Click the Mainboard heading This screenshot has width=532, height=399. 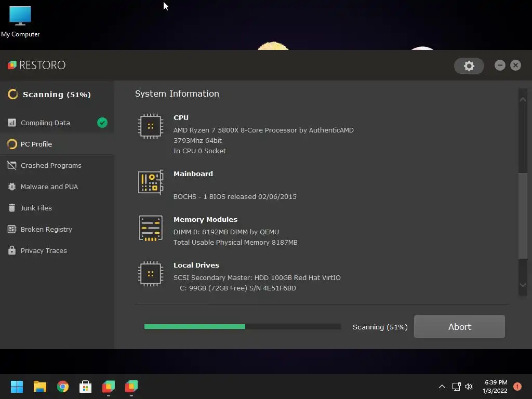(x=193, y=174)
